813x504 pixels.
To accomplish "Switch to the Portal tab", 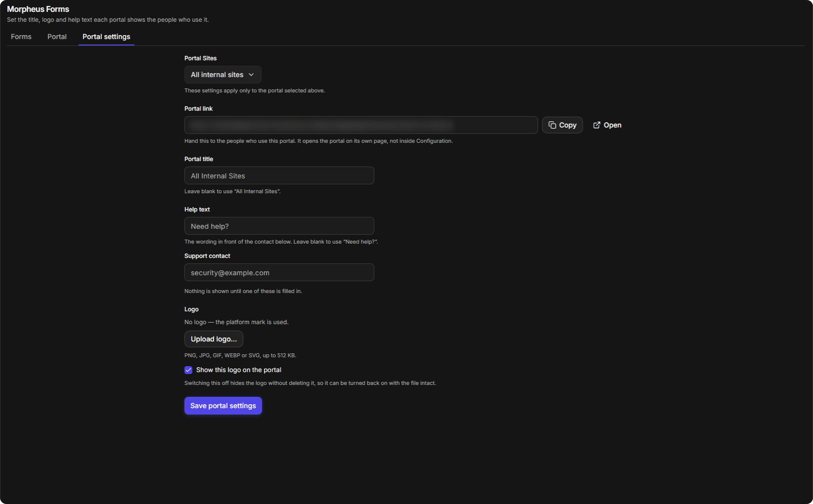I will click(x=57, y=37).
